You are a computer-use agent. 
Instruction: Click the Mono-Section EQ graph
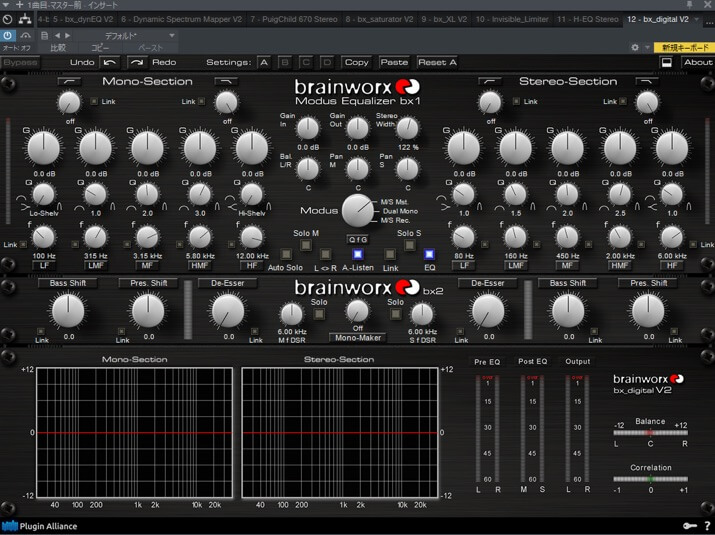point(135,432)
